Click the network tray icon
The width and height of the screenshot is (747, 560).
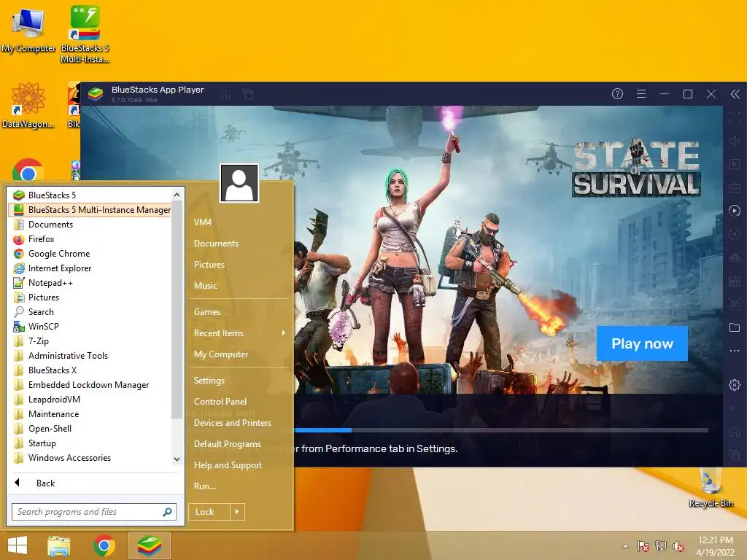[661, 546]
